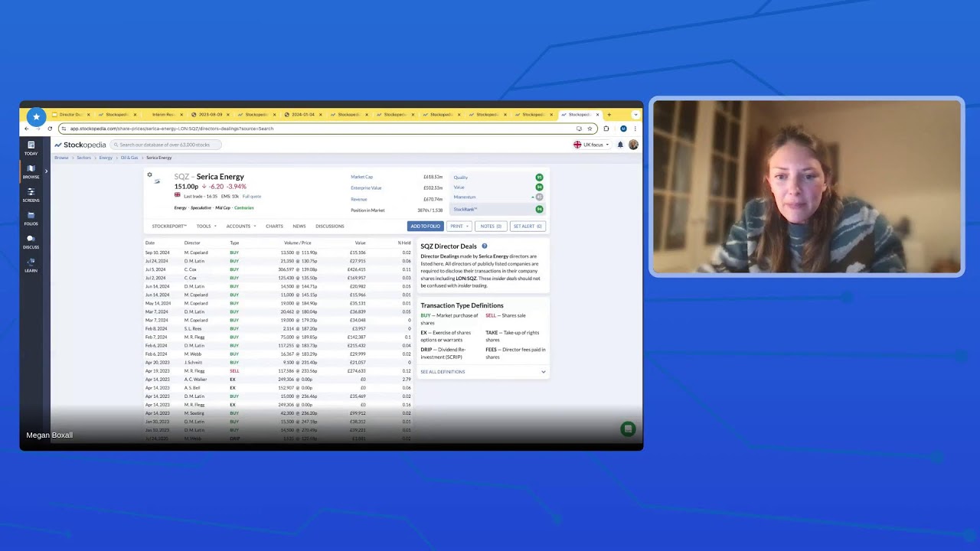Open the Today sidebar icon
The width and height of the screenshot is (980, 551).
pyautogui.click(x=31, y=148)
